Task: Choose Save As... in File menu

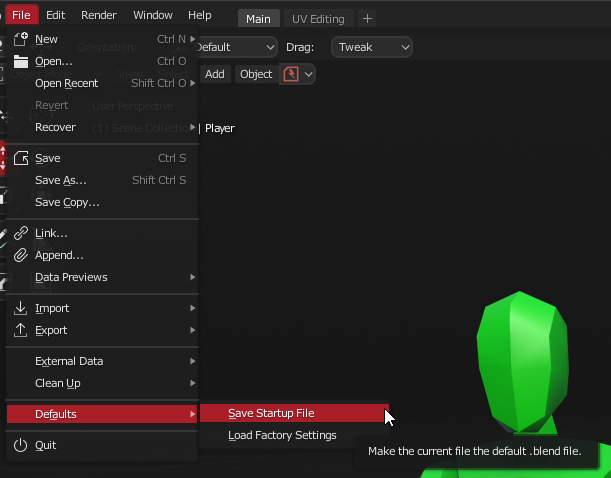Action: 102,180
